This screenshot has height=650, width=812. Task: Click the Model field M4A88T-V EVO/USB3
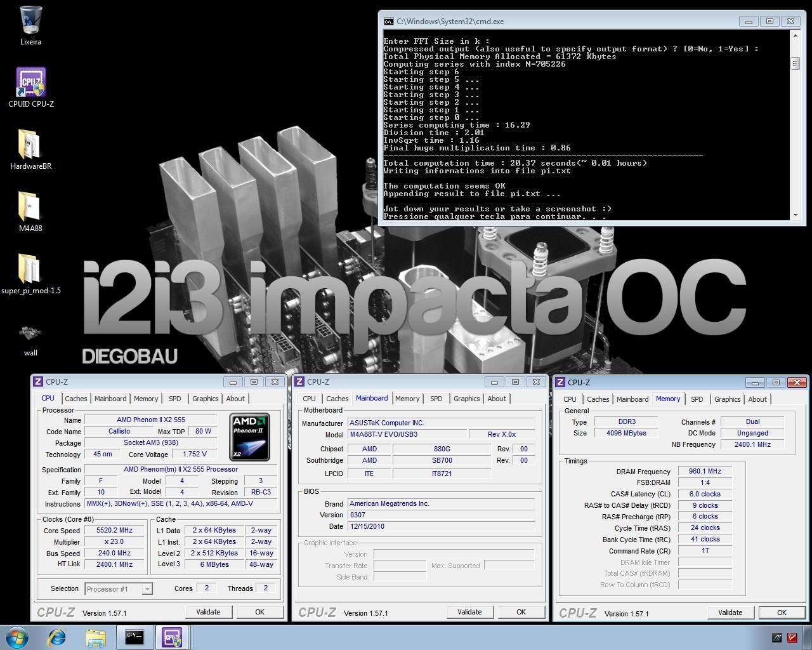tap(407, 435)
